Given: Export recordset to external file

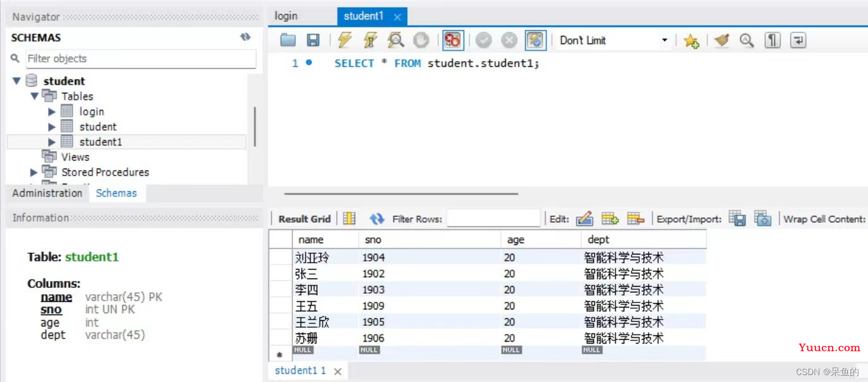Looking at the screenshot, I should (737, 218).
